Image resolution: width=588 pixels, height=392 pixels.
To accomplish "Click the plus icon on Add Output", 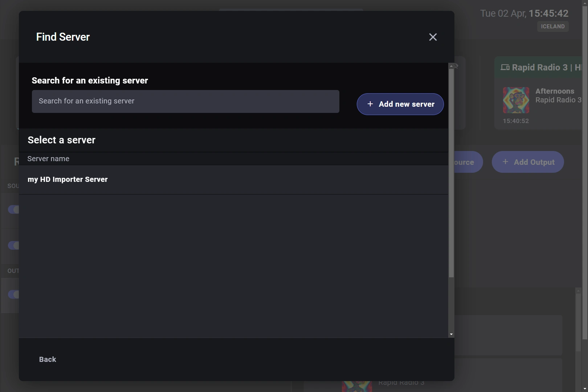I will point(505,162).
